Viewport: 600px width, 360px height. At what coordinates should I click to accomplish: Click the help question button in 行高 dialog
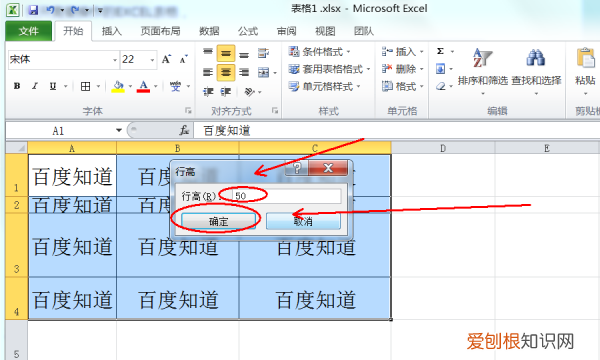297,168
